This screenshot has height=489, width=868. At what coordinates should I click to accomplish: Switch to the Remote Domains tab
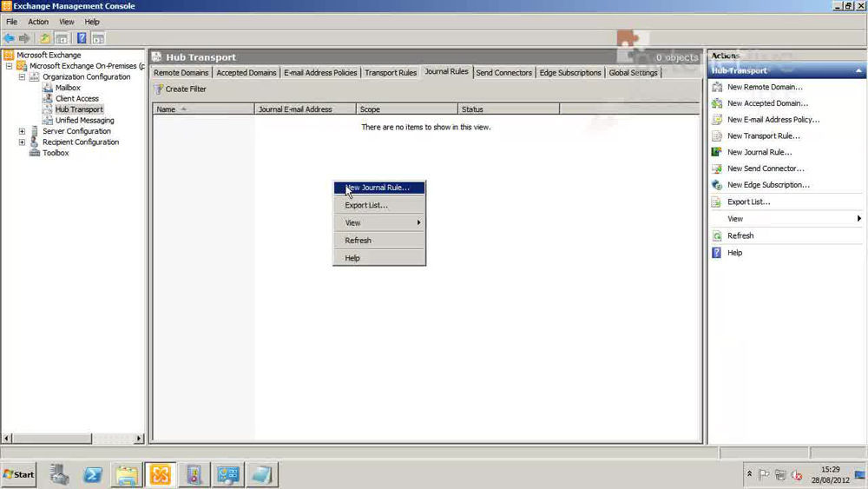tap(181, 73)
